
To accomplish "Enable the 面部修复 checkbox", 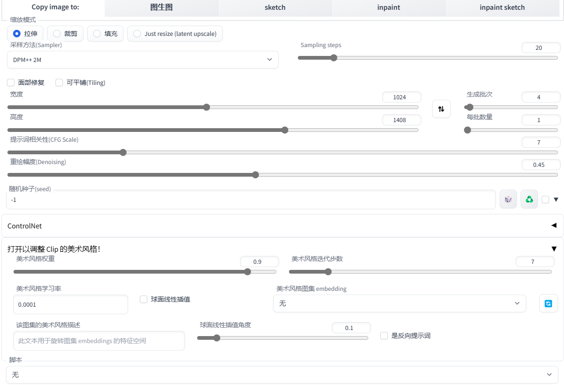I will 11,83.
